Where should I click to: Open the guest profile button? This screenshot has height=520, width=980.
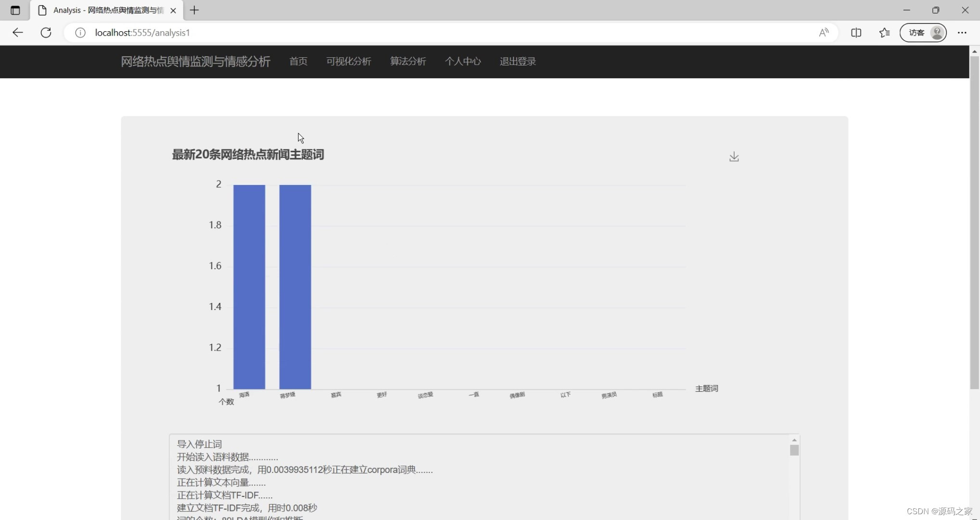tap(923, 33)
